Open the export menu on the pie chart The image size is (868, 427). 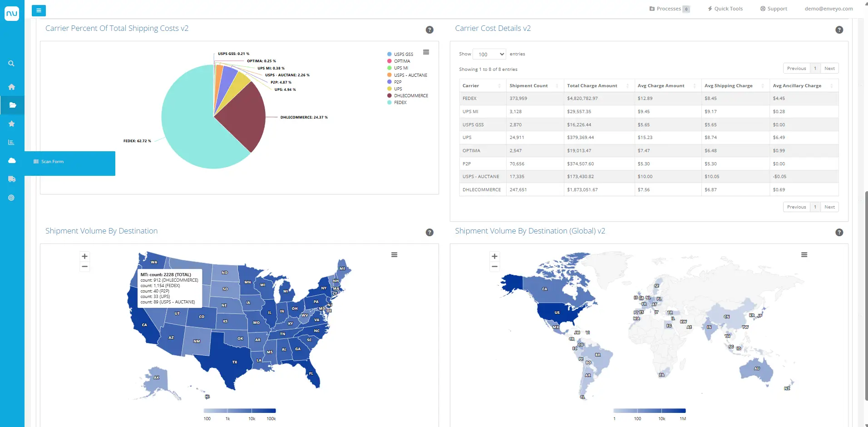(x=426, y=52)
